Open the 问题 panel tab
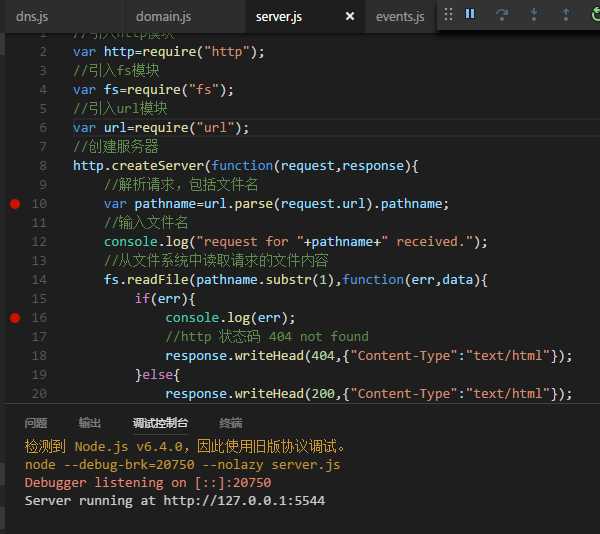The height and width of the screenshot is (534, 600). click(x=36, y=423)
